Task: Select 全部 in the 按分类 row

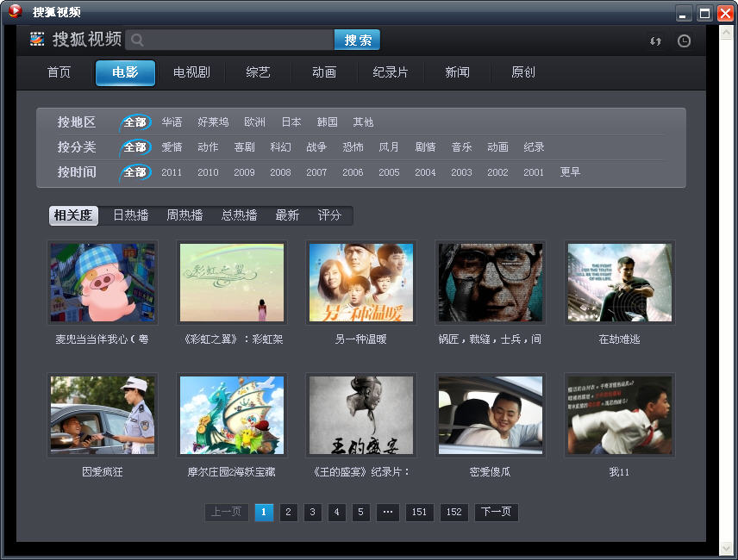Action: (x=135, y=147)
